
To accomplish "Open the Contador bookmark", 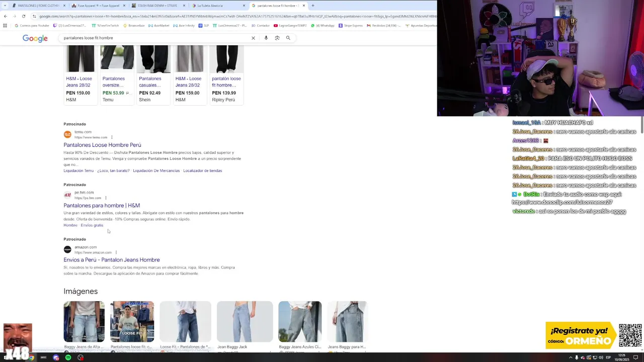I will [260, 26].
